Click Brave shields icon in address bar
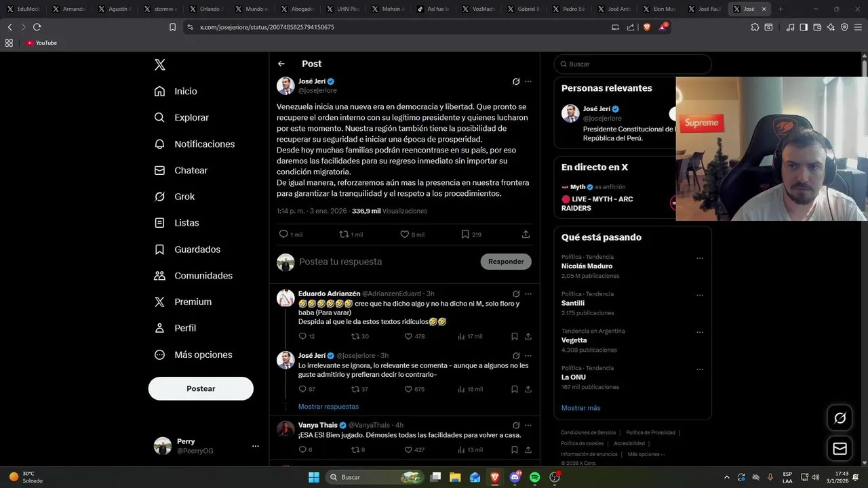The height and width of the screenshot is (488, 868). pyautogui.click(x=646, y=27)
